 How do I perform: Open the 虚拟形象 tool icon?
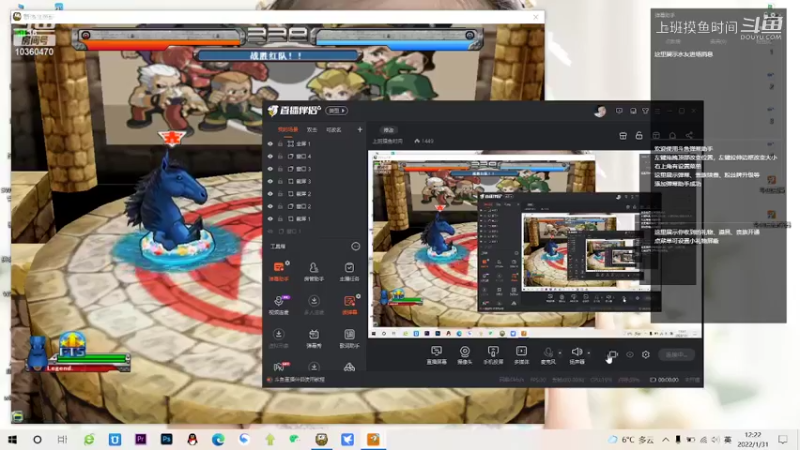click(x=279, y=338)
